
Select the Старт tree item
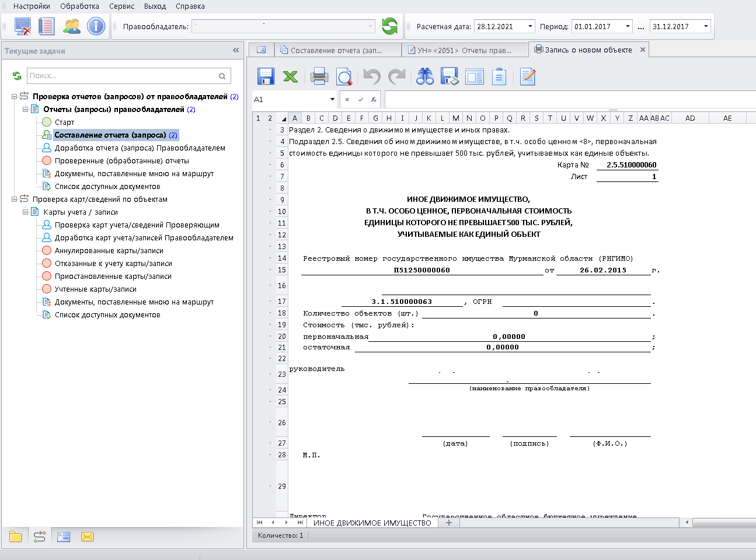64,123
